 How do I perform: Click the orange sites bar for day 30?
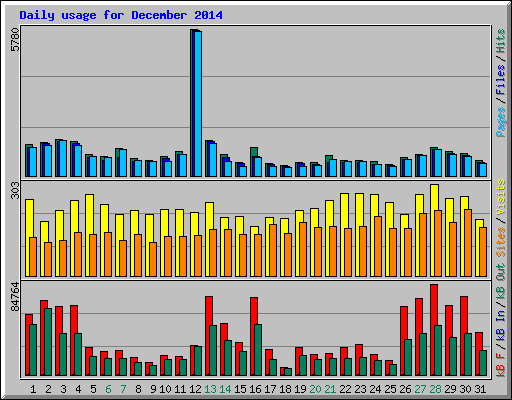click(x=468, y=243)
